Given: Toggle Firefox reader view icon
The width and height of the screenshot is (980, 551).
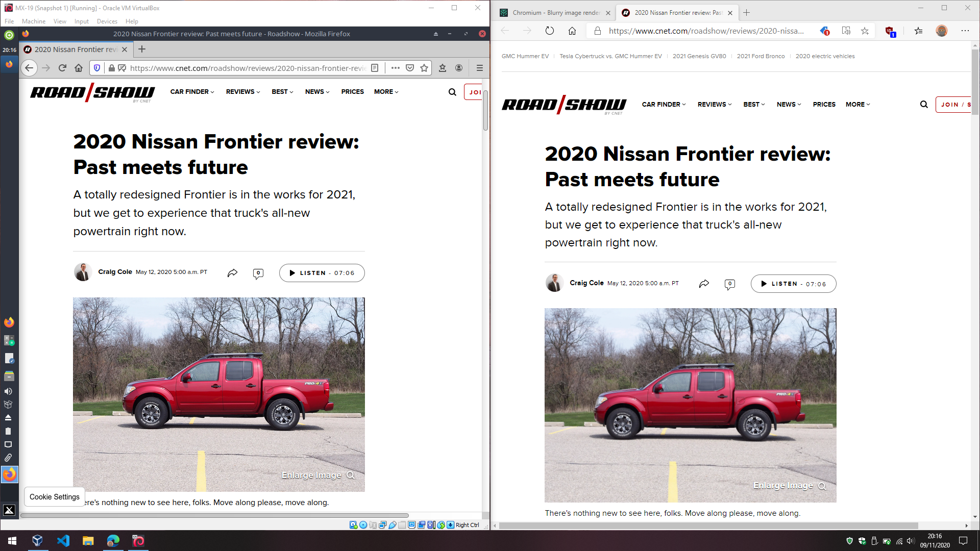Looking at the screenshot, I should coord(375,68).
